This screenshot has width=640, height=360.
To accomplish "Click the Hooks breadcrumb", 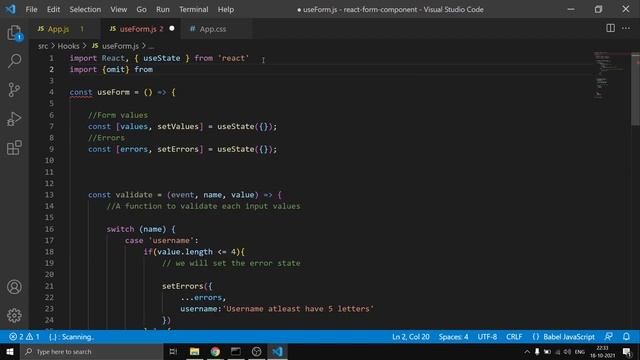I will 68,46.
